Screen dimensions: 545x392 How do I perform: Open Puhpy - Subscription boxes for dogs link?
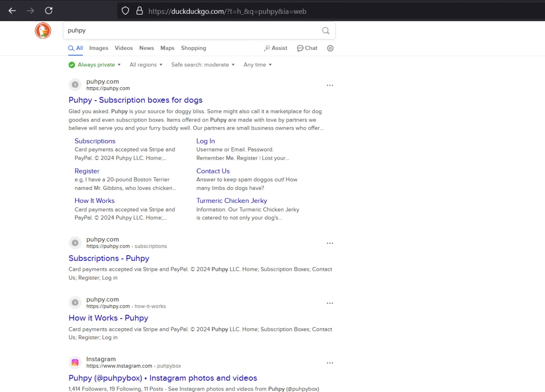click(x=135, y=100)
